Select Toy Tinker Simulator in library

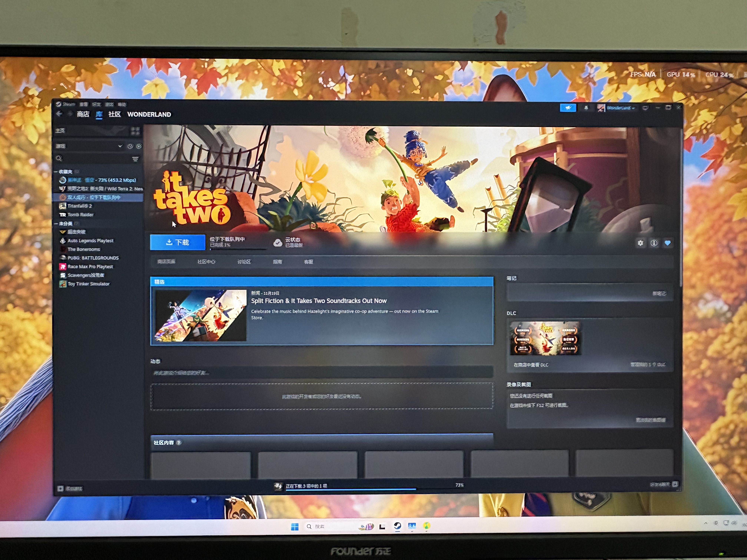[x=89, y=284]
